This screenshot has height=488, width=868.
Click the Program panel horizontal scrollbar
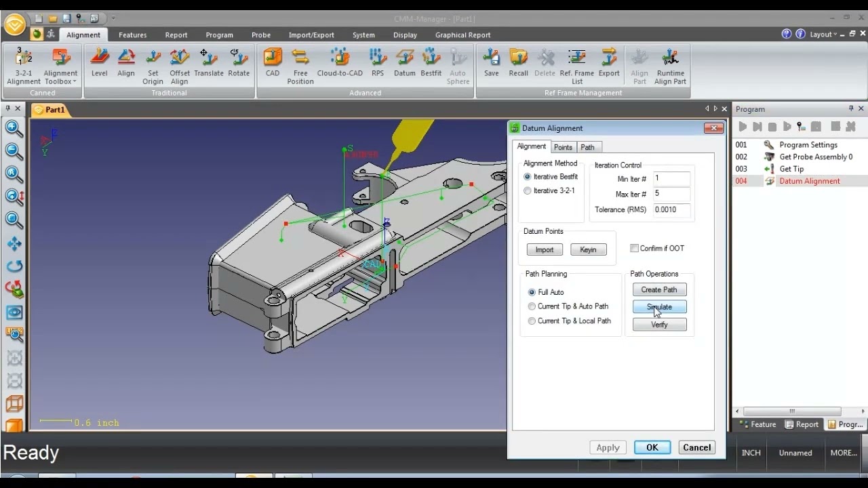791,411
